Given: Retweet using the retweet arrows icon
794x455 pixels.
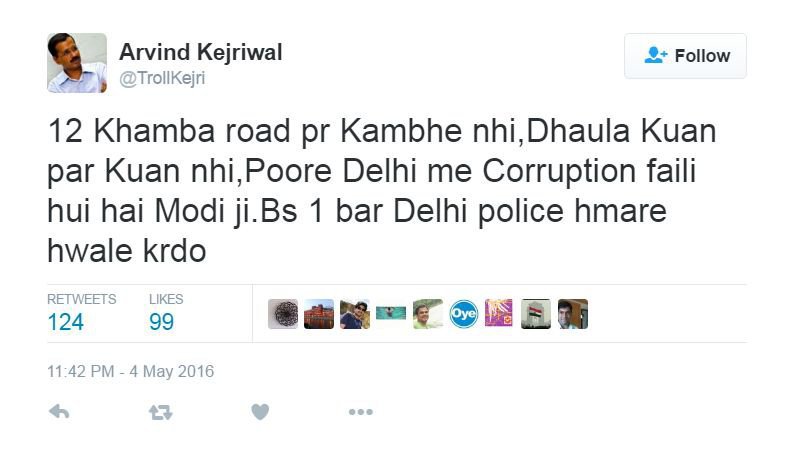Looking at the screenshot, I should pos(161,412).
